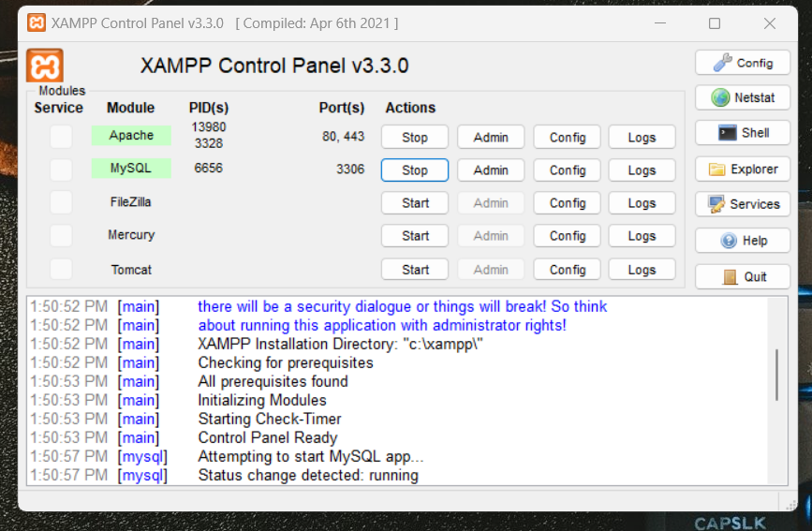Click MySQL port 3306
The height and width of the screenshot is (531, 812).
pos(350,169)
